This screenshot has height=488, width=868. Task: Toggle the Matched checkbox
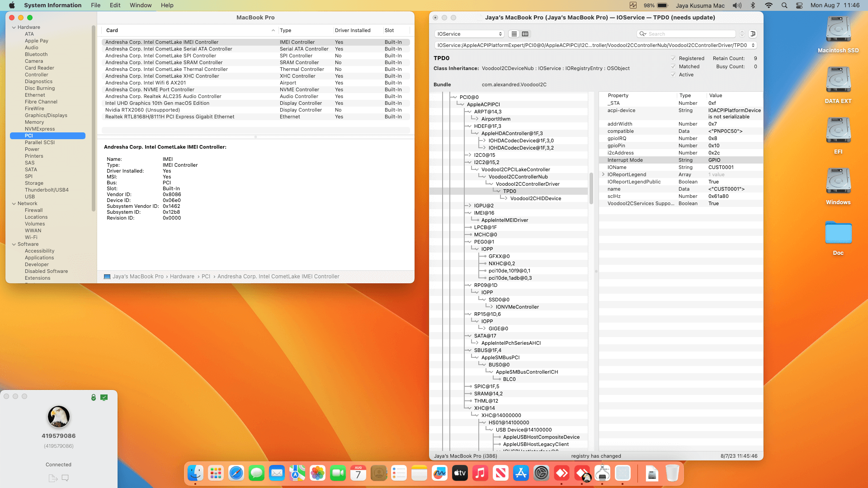pyautogui.click(x=673, y=66)
